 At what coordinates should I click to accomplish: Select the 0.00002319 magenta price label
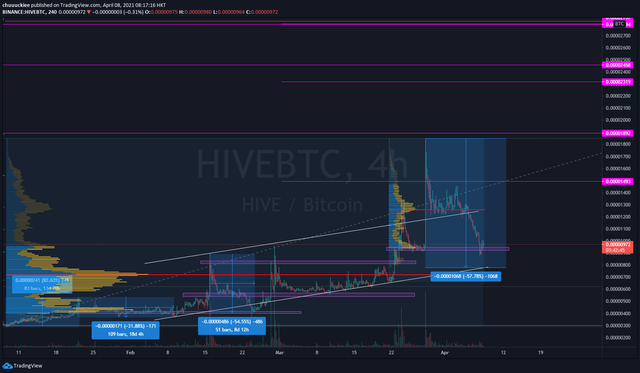tap(618, 82)
